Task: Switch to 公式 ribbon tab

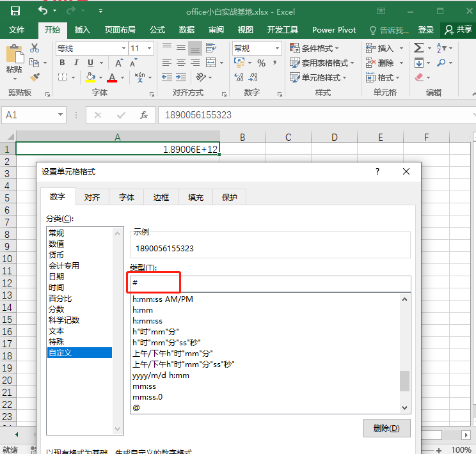Action: click(x=157, y=30)
